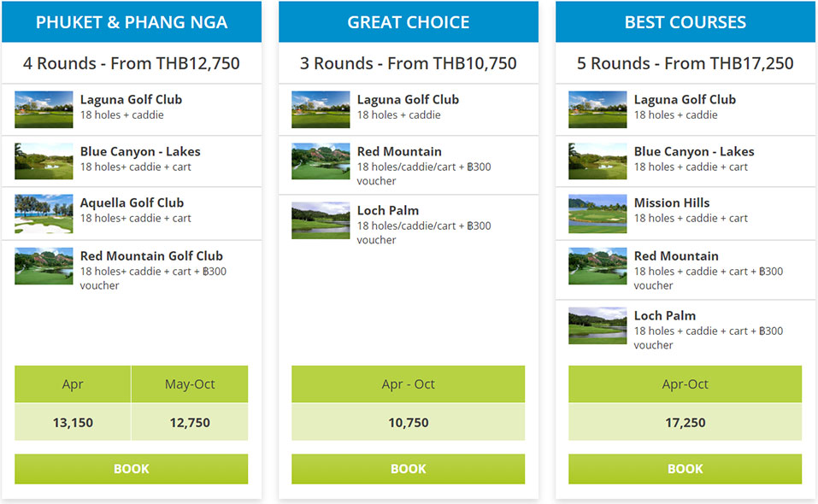Click BOOK button for Great Choice package

click(x=408, y=469)
